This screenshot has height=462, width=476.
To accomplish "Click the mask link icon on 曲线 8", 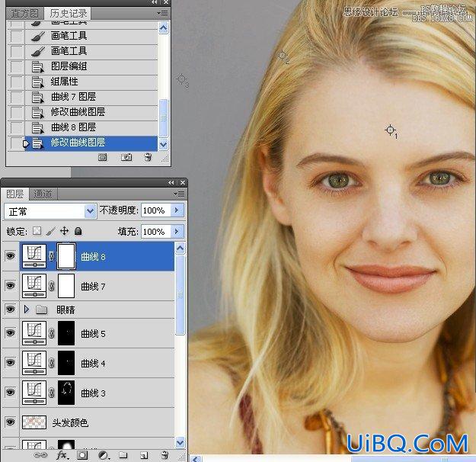I will 52,256.
